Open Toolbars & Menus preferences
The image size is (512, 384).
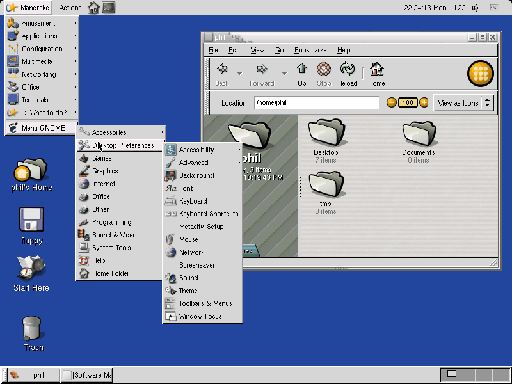coord(203,303)
